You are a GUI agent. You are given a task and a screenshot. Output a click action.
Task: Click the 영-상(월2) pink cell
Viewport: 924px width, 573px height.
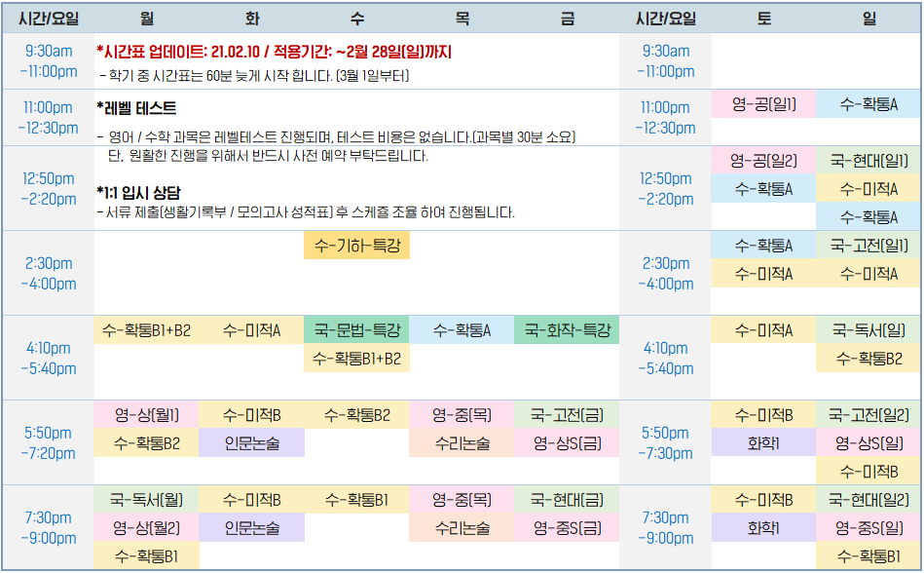click(x=146, y=528)
